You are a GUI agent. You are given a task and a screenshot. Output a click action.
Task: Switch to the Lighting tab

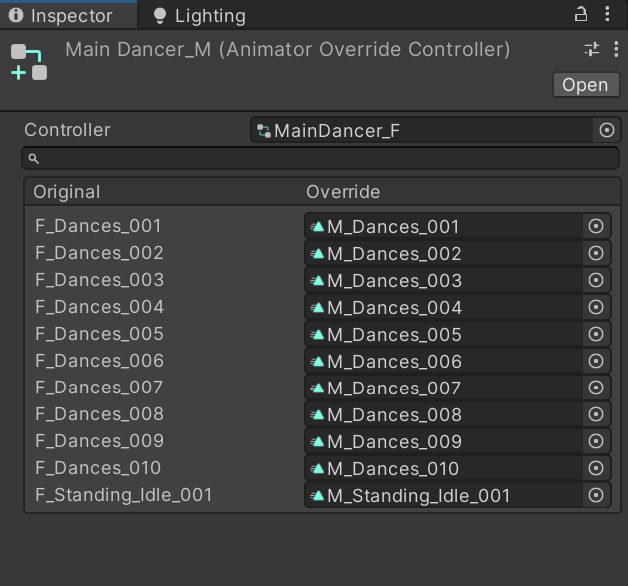pyautogui.click(x=199, y=16)
